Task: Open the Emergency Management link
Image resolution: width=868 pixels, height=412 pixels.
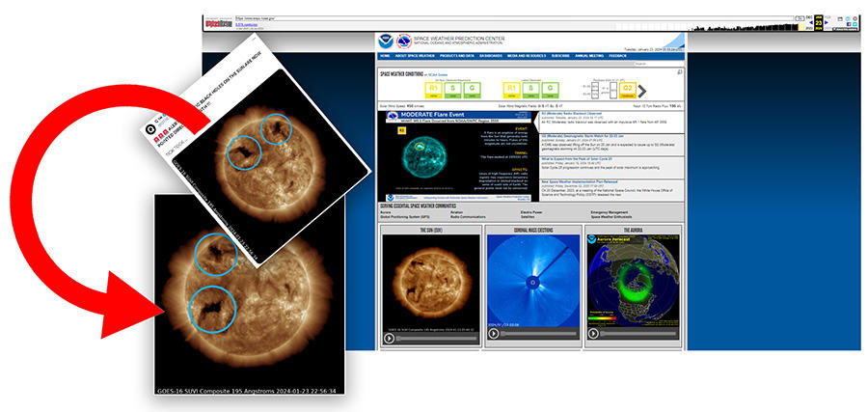Action: pyautogui.click(x=609, y=212)
